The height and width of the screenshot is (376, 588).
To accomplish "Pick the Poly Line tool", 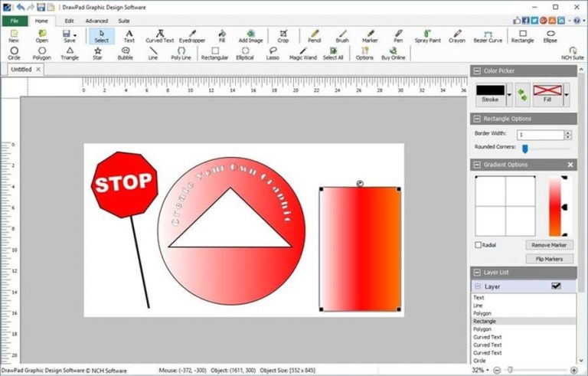I will point(181,54).
